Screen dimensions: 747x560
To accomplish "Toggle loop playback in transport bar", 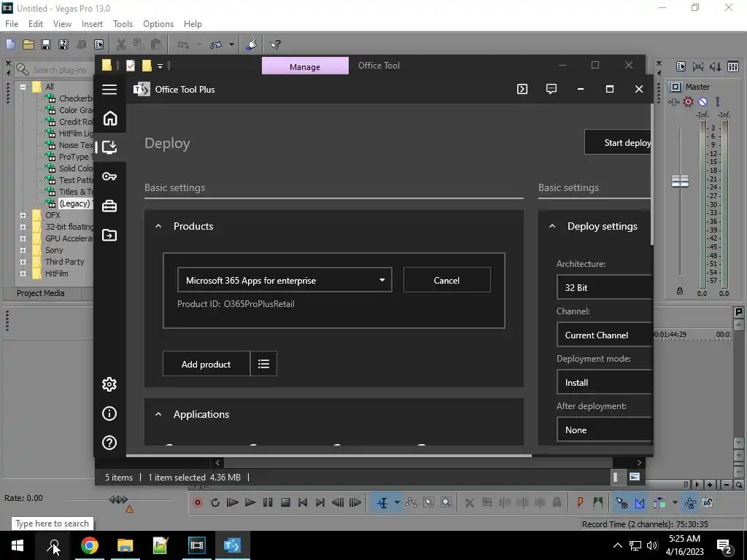I will pyautogui.click(x=215, y=503).
